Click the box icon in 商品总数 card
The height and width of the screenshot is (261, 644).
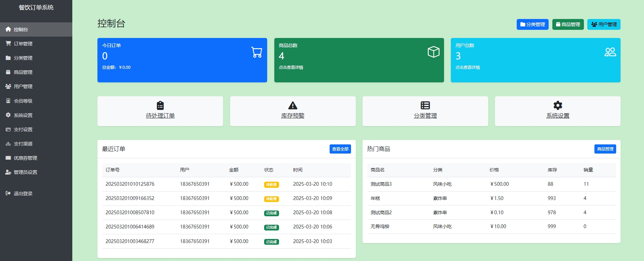[434, 52]
